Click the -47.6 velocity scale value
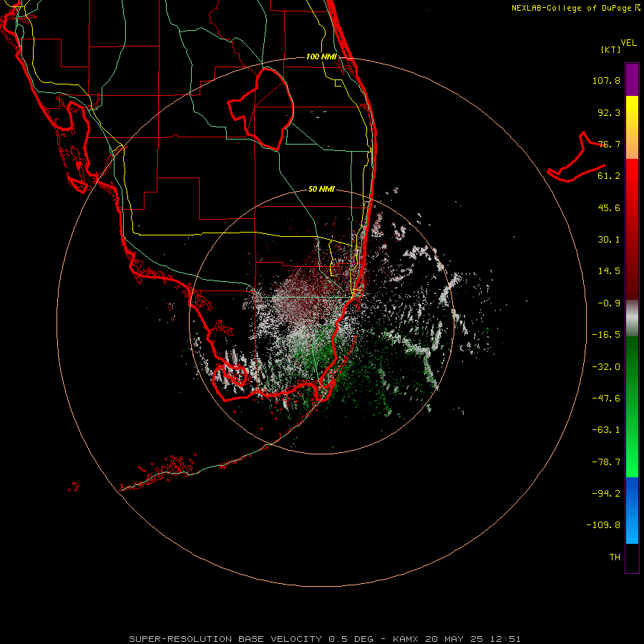The width and height of the screenshot is (644, 644). 606,399
